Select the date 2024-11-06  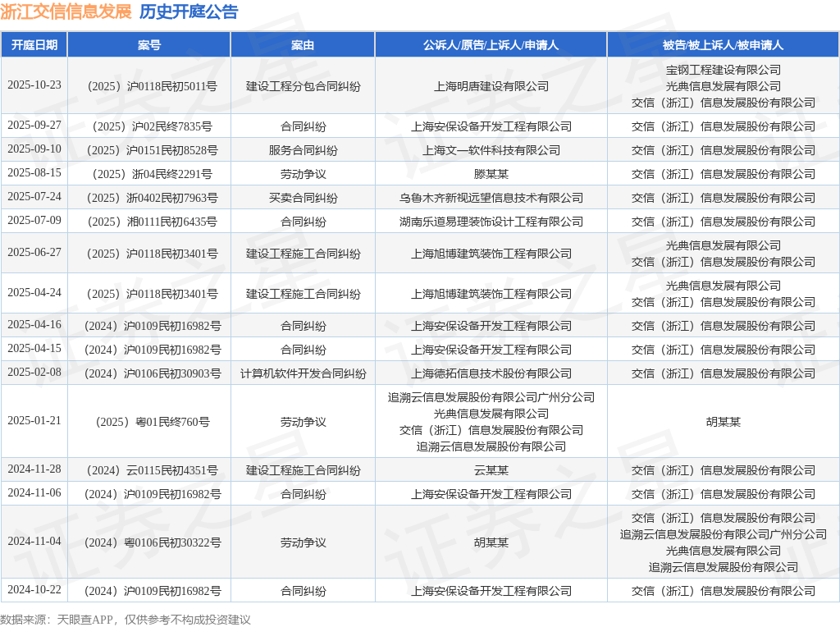coord(34,492)
